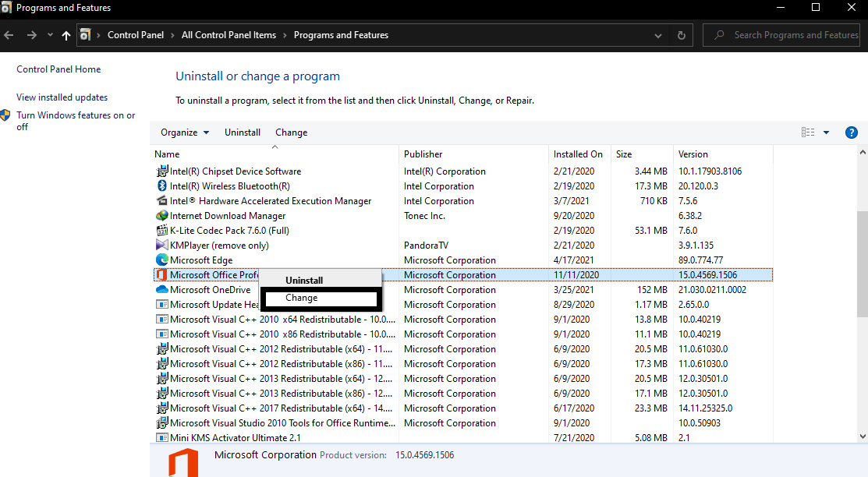Click the Internet Download Manager icon
Image resolution: width=868 pixels, height=477 pixels.
click(162, 216)
